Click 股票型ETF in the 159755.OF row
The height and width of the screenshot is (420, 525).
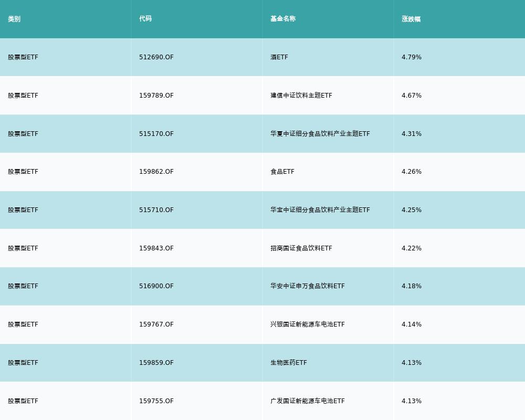23,401
